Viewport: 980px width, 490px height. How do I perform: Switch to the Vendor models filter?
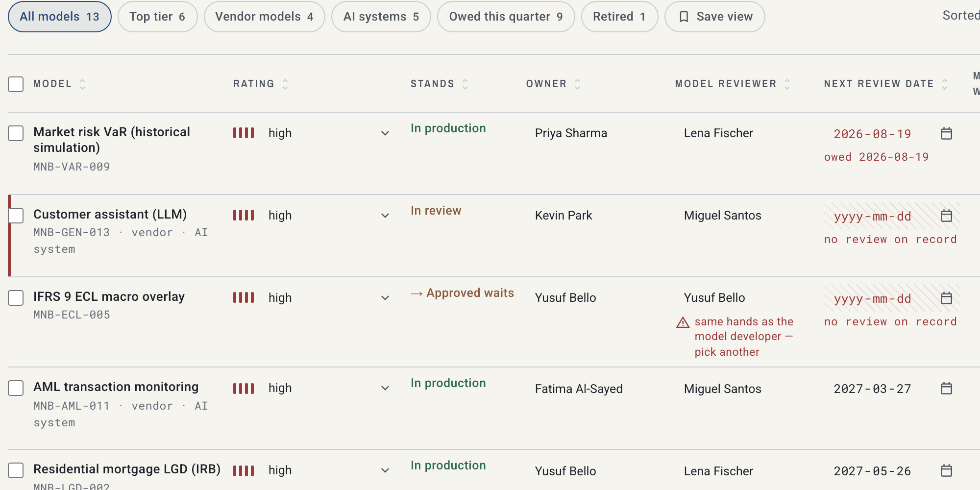(264, 17)
